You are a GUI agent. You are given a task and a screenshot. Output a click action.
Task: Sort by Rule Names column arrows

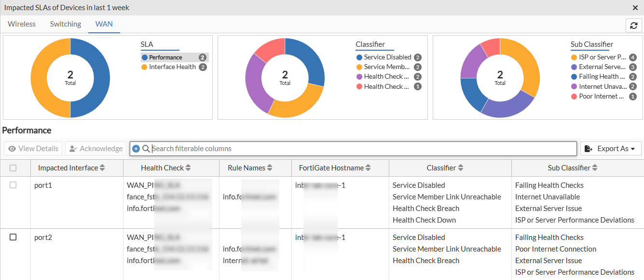coord(270,168)
